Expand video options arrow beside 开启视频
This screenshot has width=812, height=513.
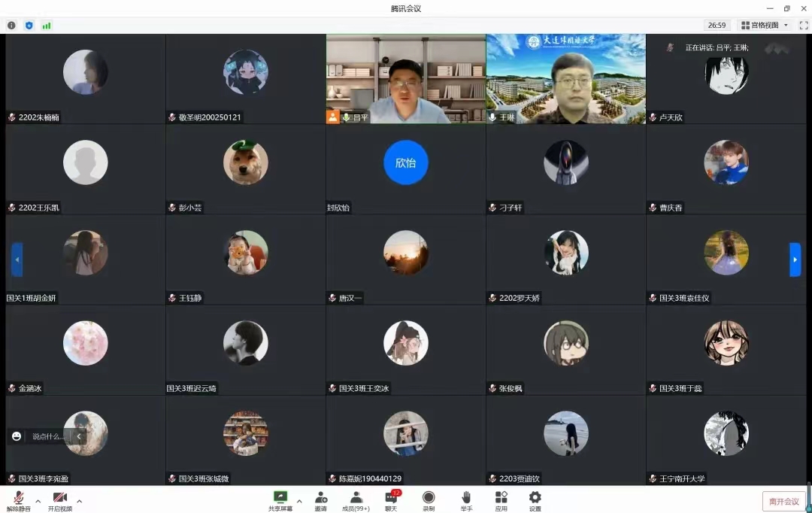pyautogui.click(x=80, y=501)
